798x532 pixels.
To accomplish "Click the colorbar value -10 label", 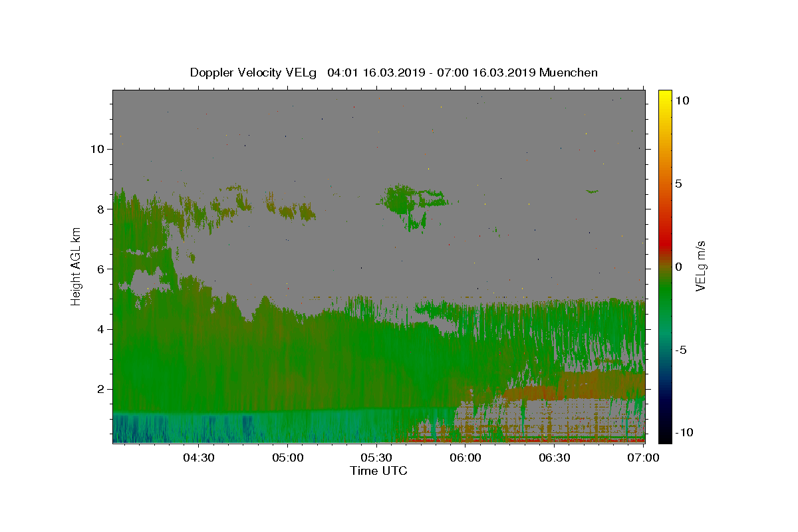I will 685,433.
